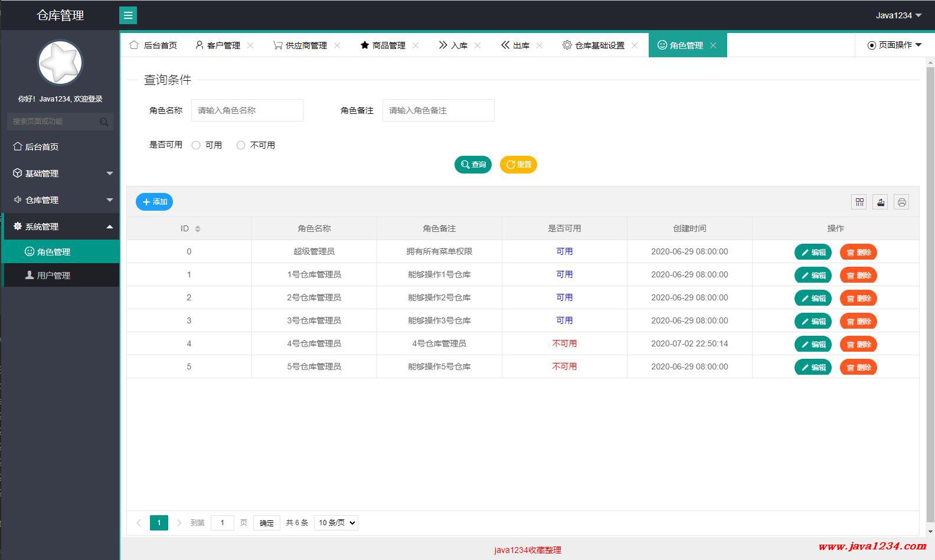The image size is (935, 560).
Task: Sort the table by the ID arrows
Action: pyautogui.click(x=198, y=229)
